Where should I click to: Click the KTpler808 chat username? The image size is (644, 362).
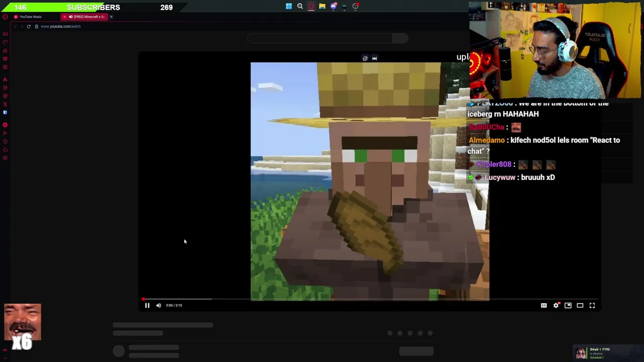point(494,164)
